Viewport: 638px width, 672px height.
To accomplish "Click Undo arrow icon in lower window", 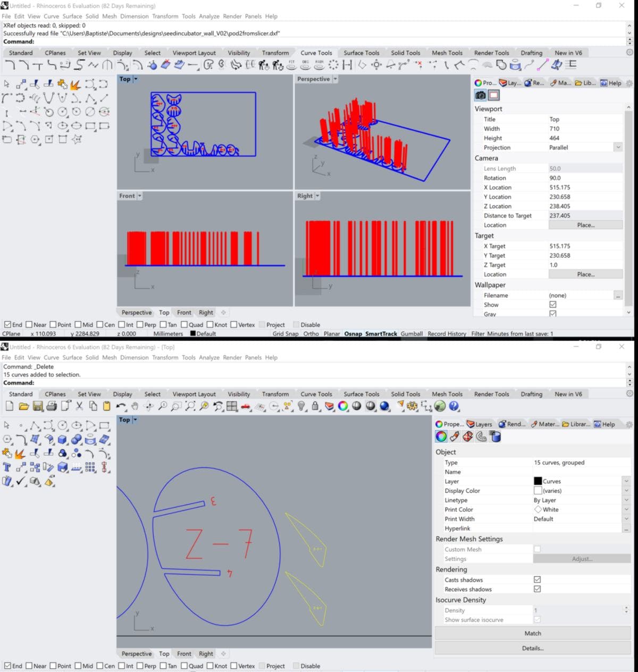I will coord(121,406).
